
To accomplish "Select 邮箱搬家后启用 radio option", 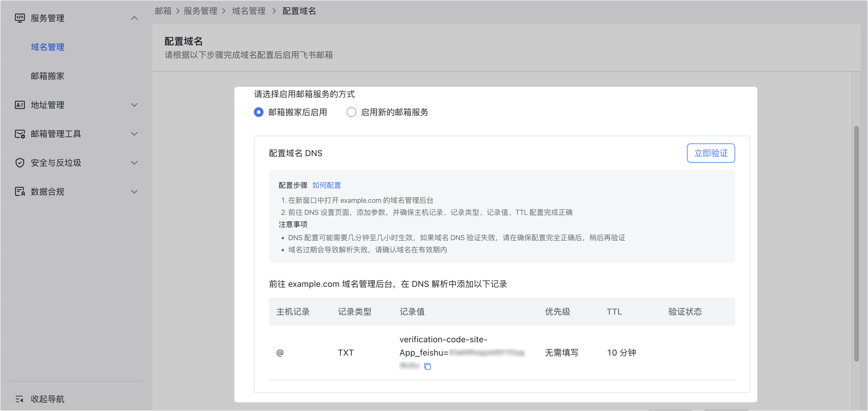I will click(x=258, y=112).
